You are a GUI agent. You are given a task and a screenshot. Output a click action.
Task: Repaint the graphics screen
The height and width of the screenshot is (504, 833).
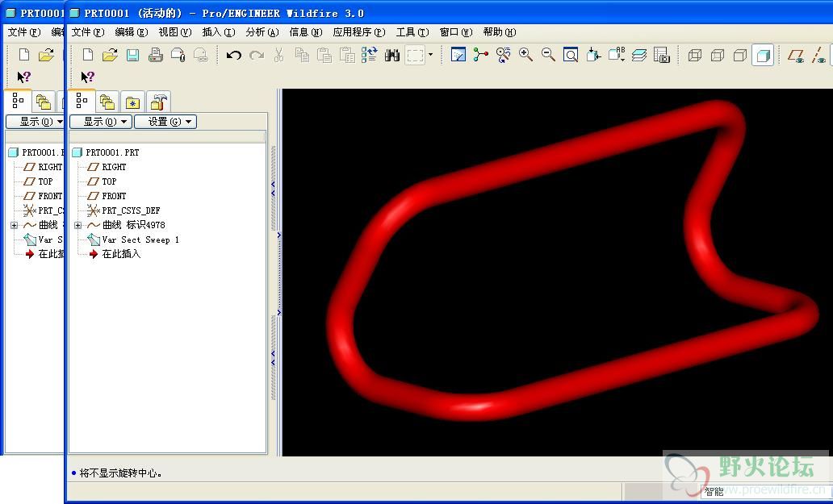click(458, 55)
